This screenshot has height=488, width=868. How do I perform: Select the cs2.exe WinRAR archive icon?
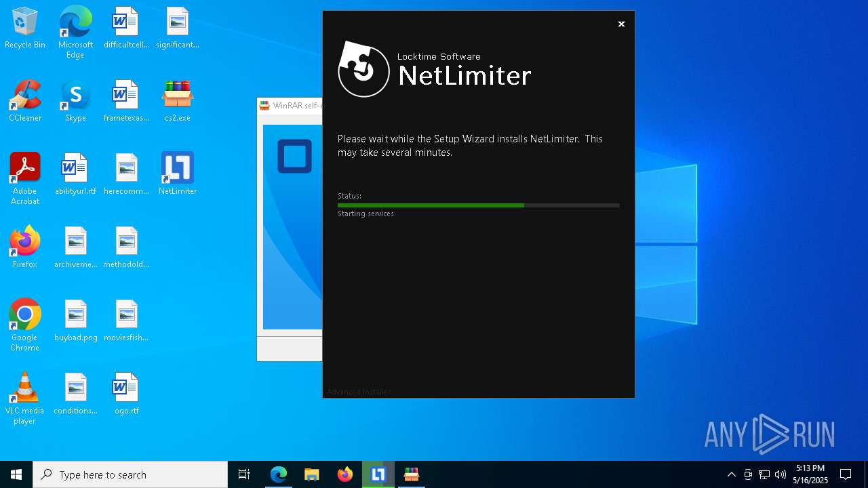pos(177,102)
